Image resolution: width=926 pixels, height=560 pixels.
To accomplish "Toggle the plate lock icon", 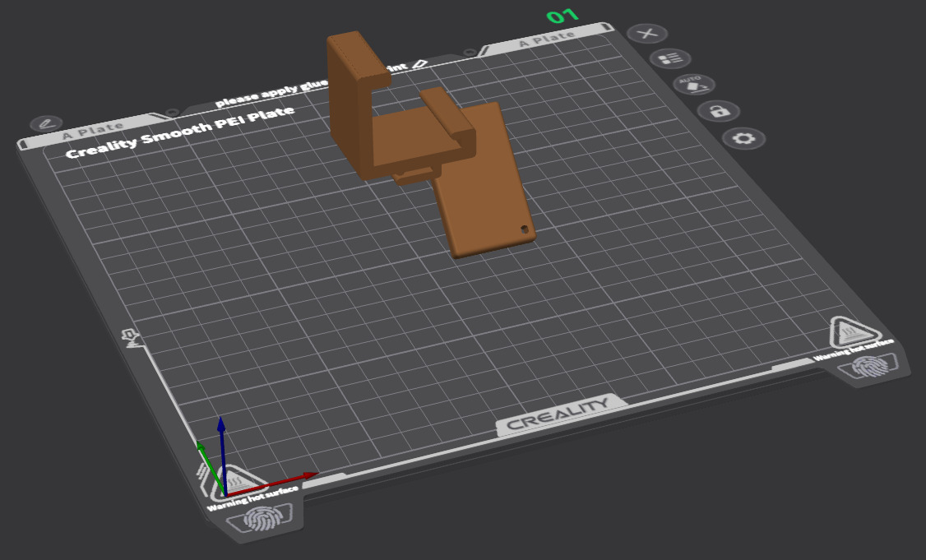I will click(x=719, y=111).
